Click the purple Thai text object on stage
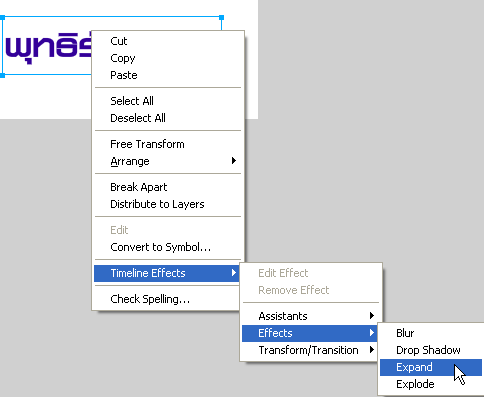 coord(48,47)
